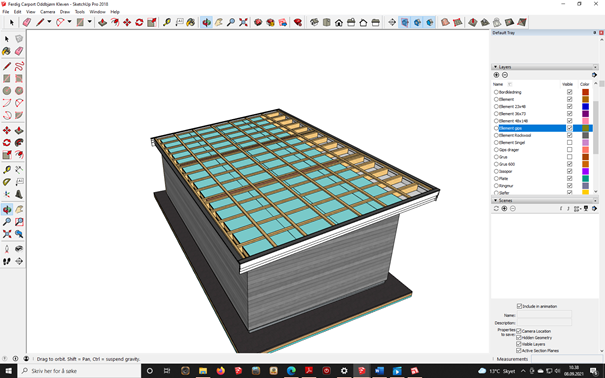The height and width of the screenshot is (378, 605).
Task: Uncheck visibility of Bordkledning layer
Action: tap(570, 92)
